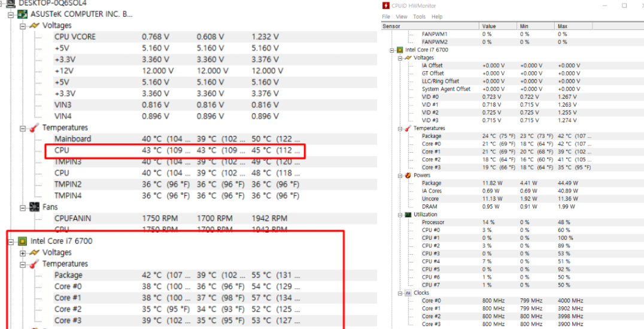Screen dimensions: 644x329
Task: Click the Min column header
Action: pyautogui.click(x=536, y=26)
